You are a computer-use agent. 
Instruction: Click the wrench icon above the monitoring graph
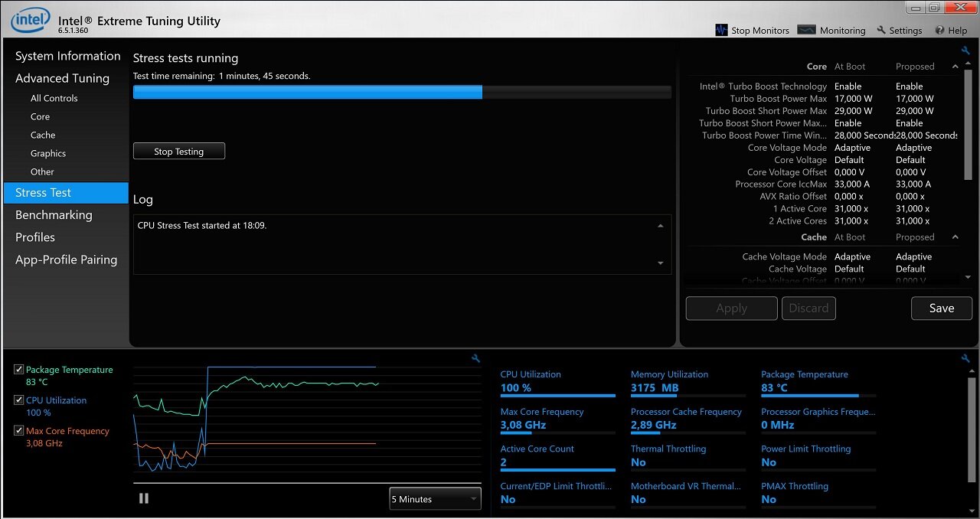(475, 358)
